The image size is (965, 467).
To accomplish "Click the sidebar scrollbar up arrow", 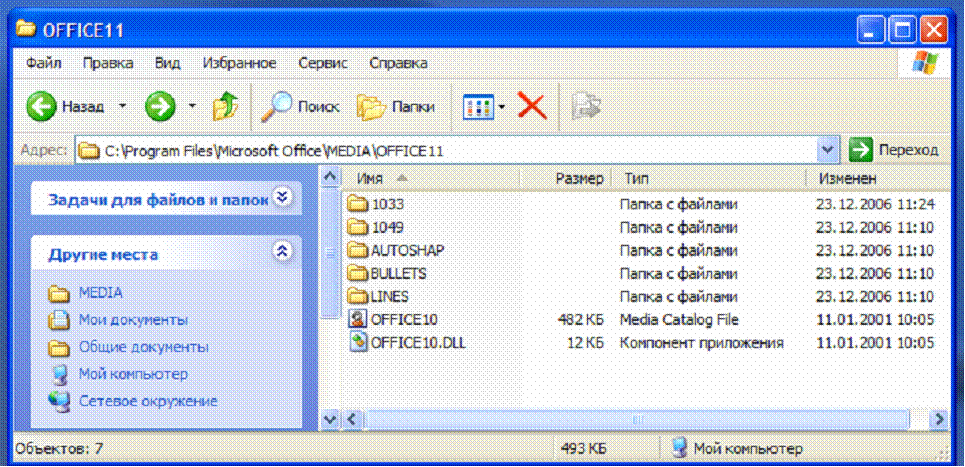I will point(330,177).
